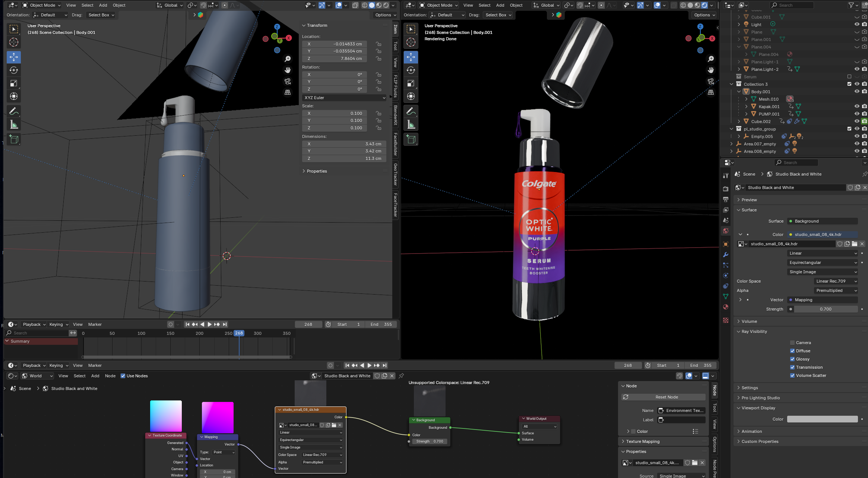
Task: Select the Scale tool in left viewport
Action: 14,83
